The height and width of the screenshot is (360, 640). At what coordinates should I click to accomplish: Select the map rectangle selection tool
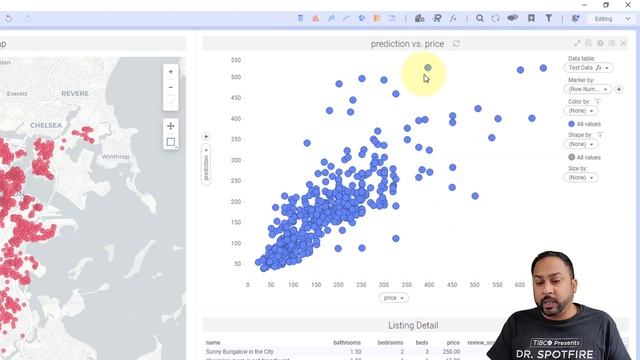pyautogui.click(x=171, y=142)
